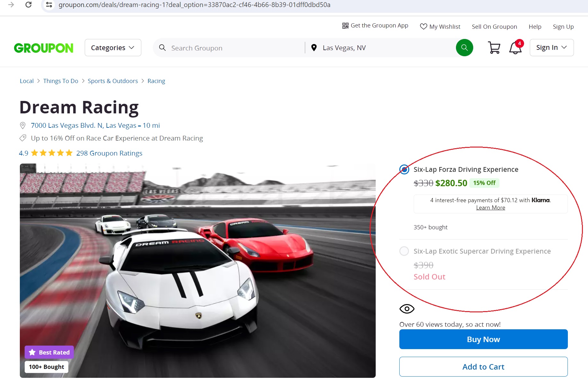Go to Local breadcrumb
Viewport: 588px width, 382px height.
click(27, 81)
